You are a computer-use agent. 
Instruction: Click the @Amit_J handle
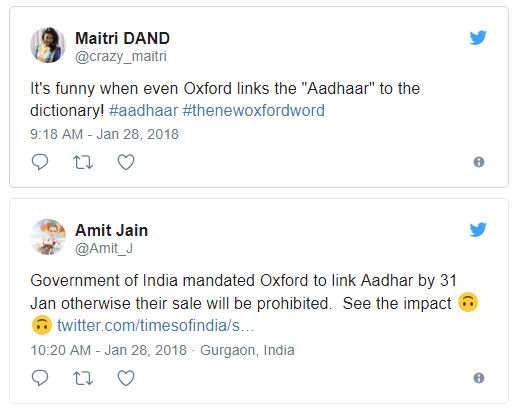(x=104, y=249)
